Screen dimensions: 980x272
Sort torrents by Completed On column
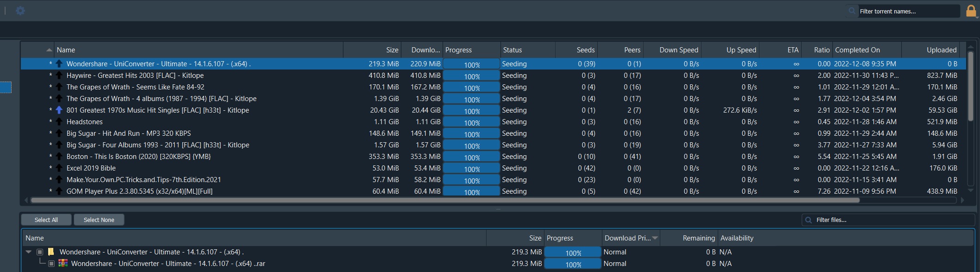tap(857, 50)
